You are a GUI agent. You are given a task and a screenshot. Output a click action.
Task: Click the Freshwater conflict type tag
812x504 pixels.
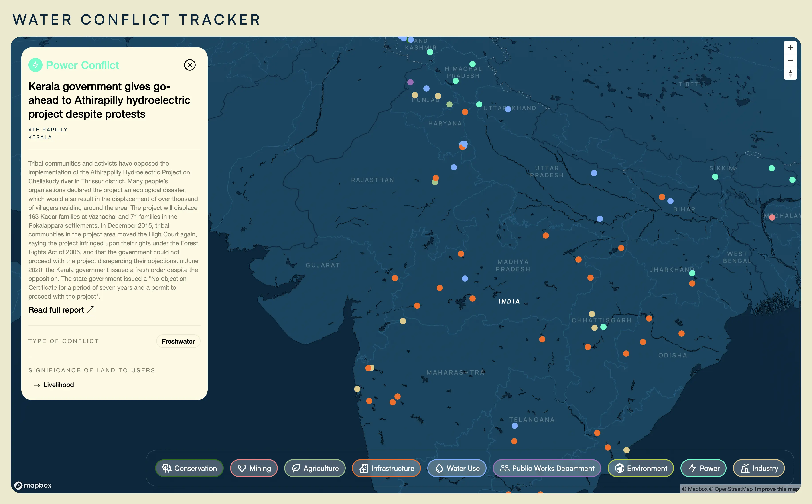pos(178,341)
